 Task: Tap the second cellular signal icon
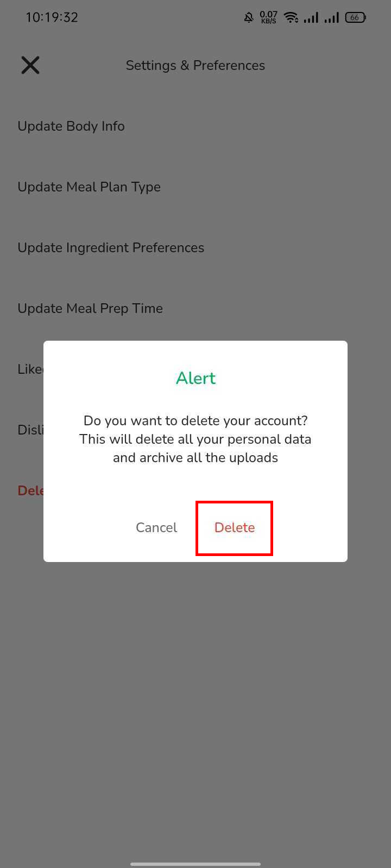pos(332,18)
